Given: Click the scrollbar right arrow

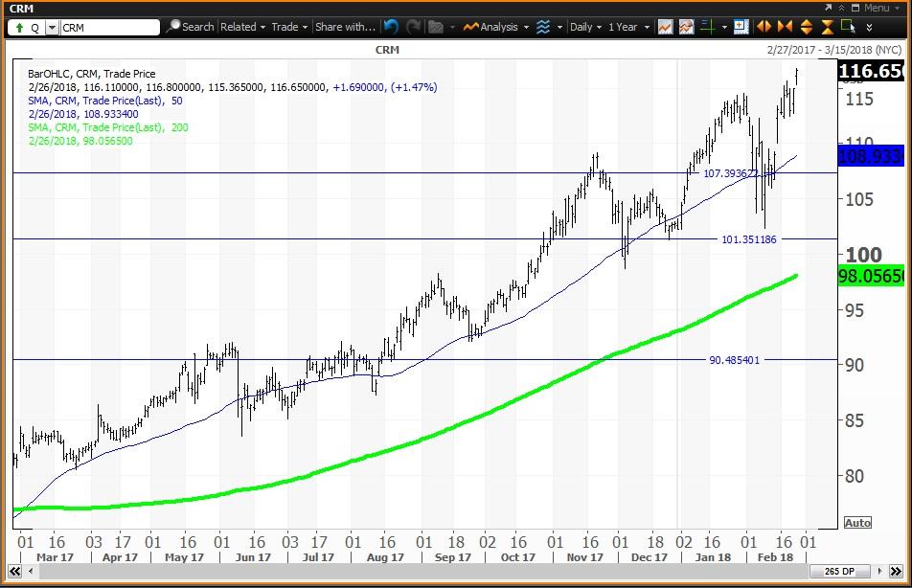Looking at the screenshot, I should point(880,571).
